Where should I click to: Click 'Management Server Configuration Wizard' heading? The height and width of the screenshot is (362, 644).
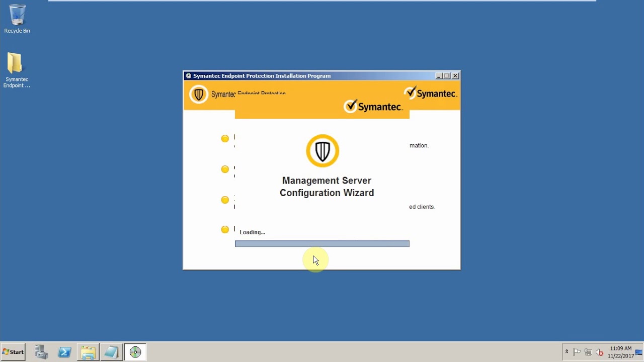(327, 187)
